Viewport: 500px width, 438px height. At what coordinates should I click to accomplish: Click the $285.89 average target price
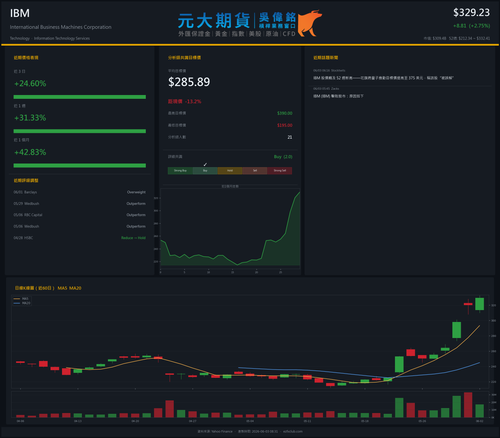[x=189, y=82]
